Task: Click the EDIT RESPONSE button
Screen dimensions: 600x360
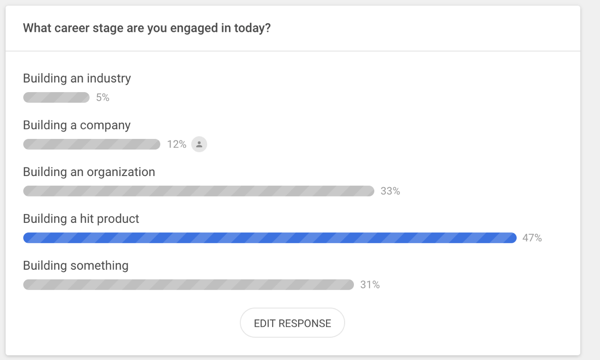Action: tap(292, 323)
